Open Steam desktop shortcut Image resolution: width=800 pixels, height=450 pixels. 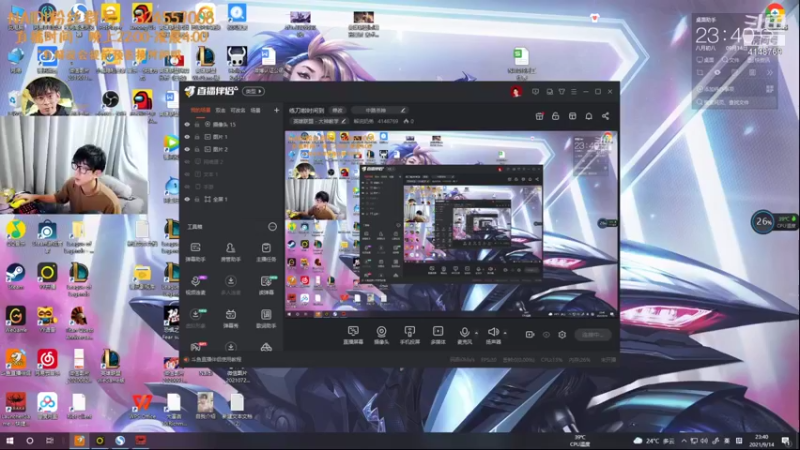pos(15,276)
